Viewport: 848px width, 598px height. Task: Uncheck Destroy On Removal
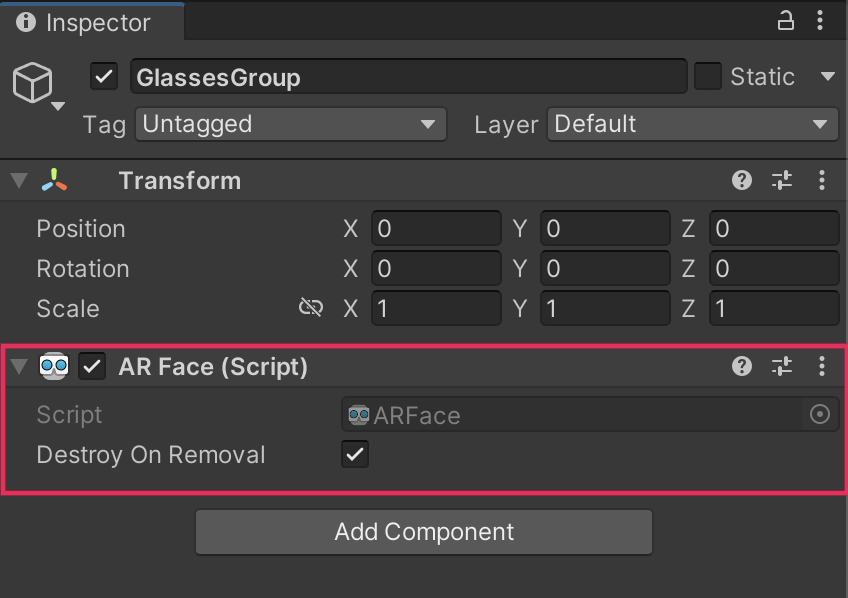pyautogui.click(x=355, y=454)
